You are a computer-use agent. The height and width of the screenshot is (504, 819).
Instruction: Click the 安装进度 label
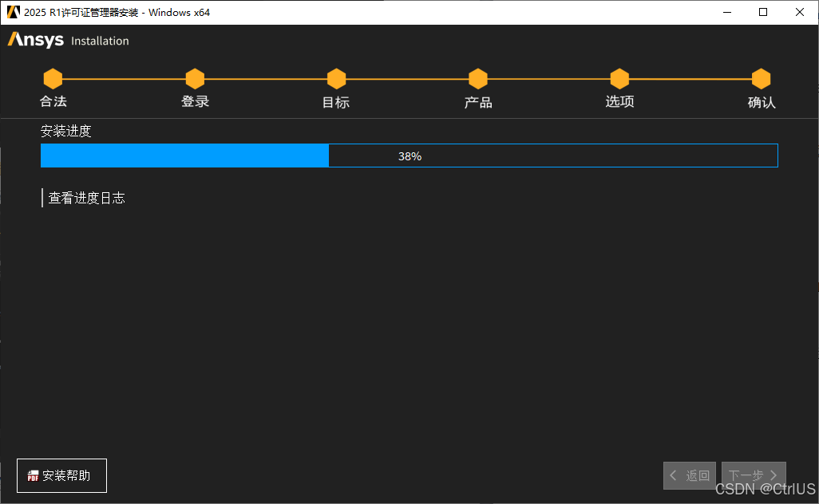[65, 131]
